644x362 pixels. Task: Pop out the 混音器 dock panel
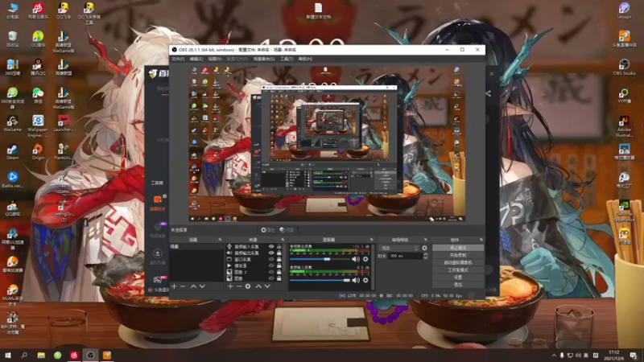click(x=371, y=240)
